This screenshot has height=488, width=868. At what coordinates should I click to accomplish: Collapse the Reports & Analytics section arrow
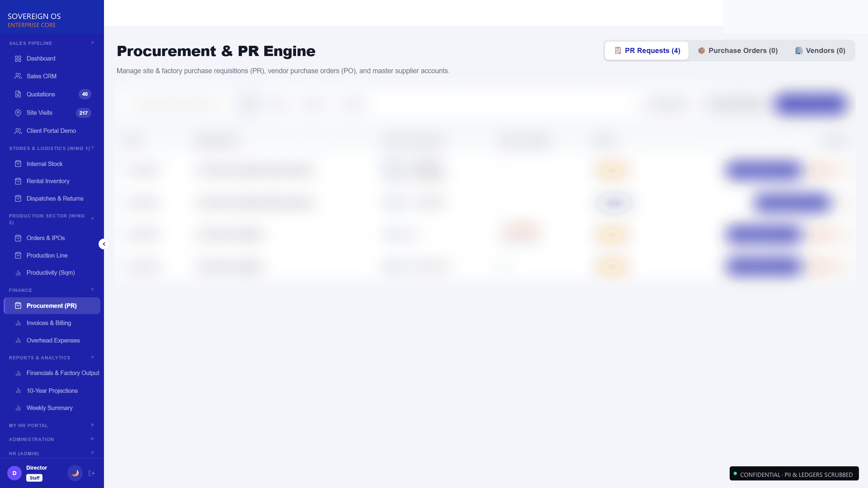coord(92,357)
